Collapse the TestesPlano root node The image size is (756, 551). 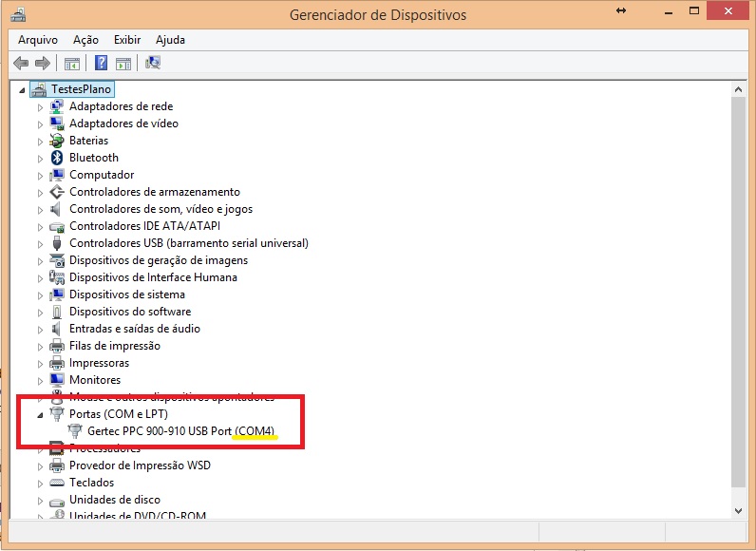click(x=24, y=90)
